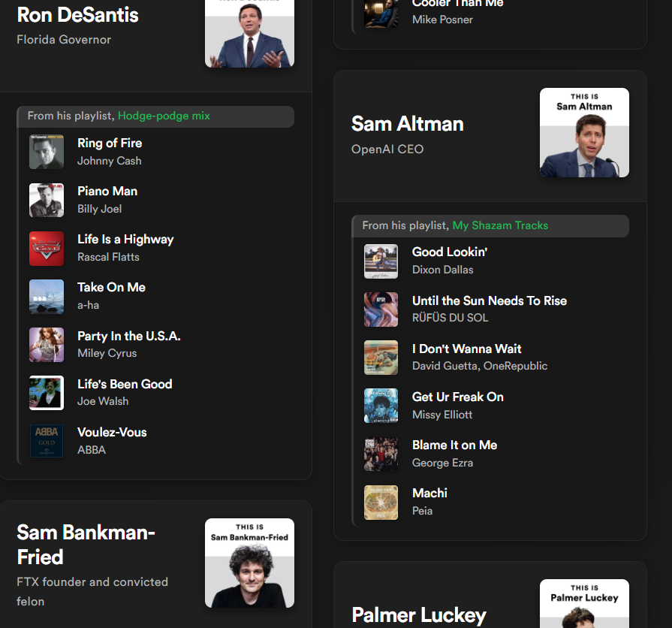Click the David Guetta, OneRepublic artist line
The height and width of the screenshot is (628, 672).
[480, 366]
